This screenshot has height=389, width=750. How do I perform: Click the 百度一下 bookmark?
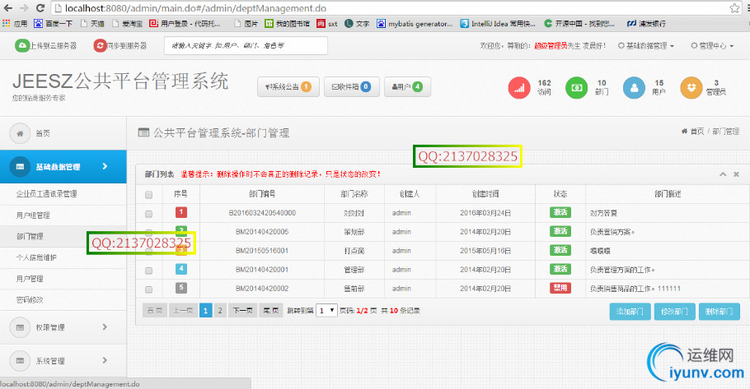tap(53, 23)
